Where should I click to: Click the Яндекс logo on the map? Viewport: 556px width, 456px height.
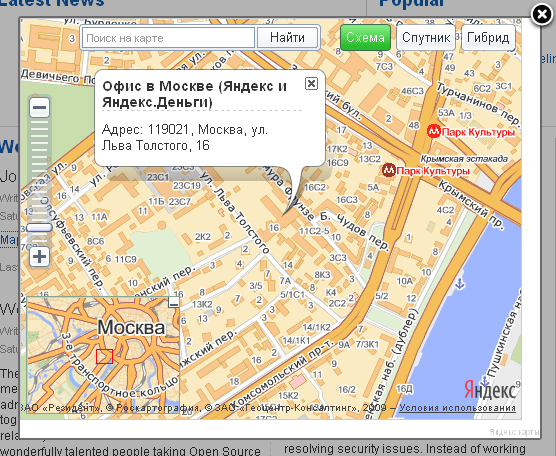click(490, 390)
